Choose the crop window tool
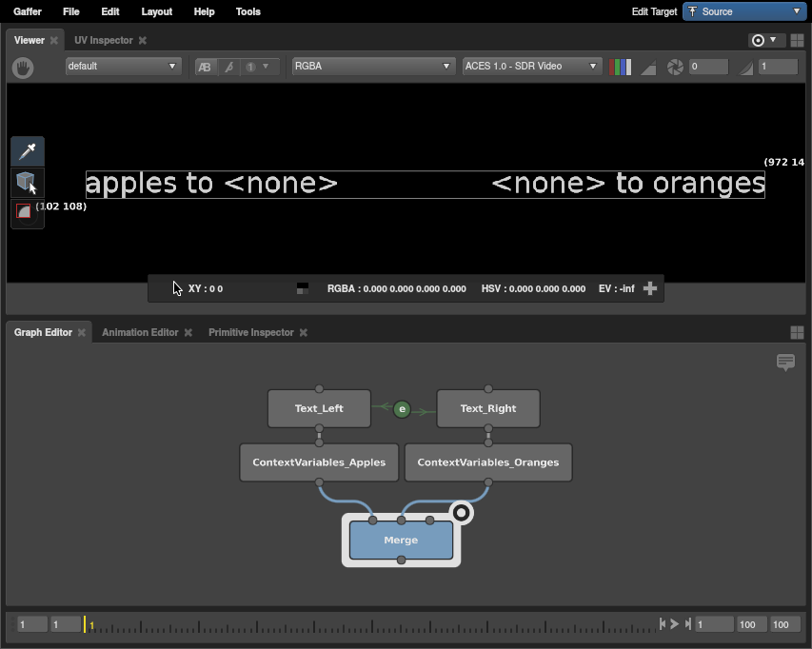The image size is (812, 649). [25, 212]
